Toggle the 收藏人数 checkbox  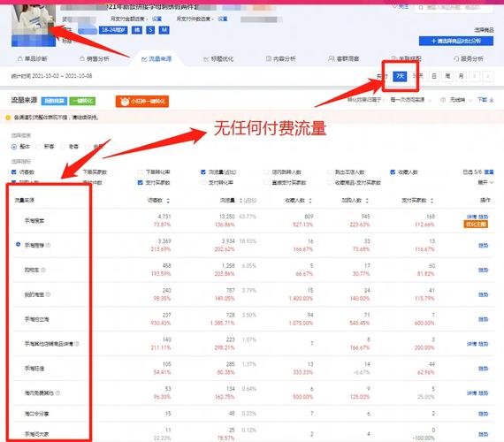(393, 172)
